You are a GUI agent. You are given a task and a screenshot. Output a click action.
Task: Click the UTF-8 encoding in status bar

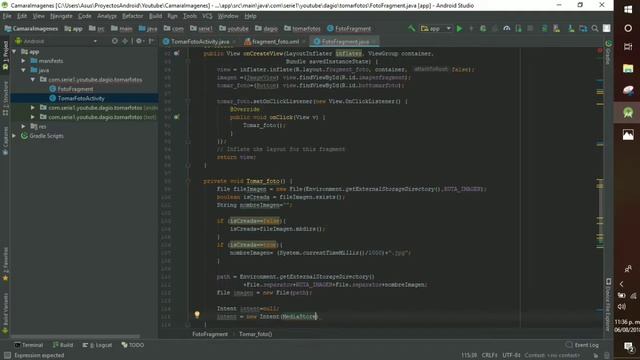511,356
